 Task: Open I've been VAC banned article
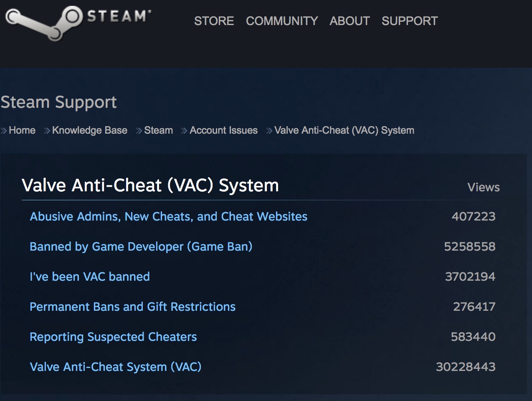click(90, 277)
